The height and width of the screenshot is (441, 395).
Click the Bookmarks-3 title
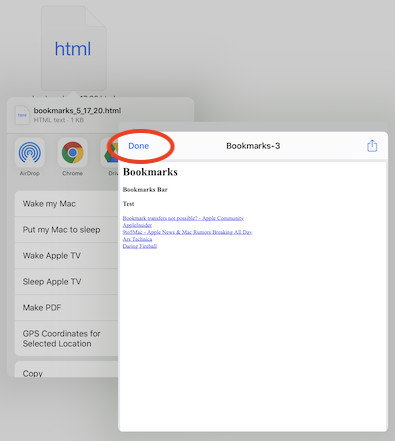tap(253, 146)
